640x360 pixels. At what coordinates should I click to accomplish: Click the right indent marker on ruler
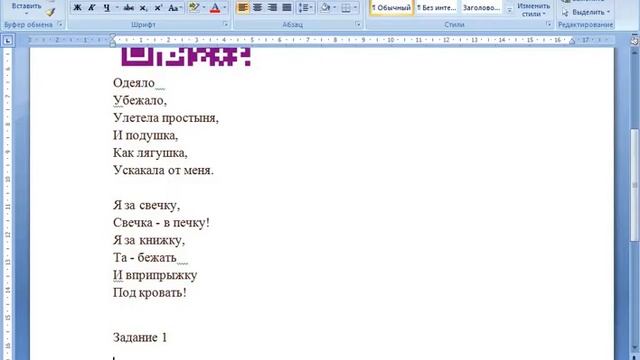[x=572, y=41]
